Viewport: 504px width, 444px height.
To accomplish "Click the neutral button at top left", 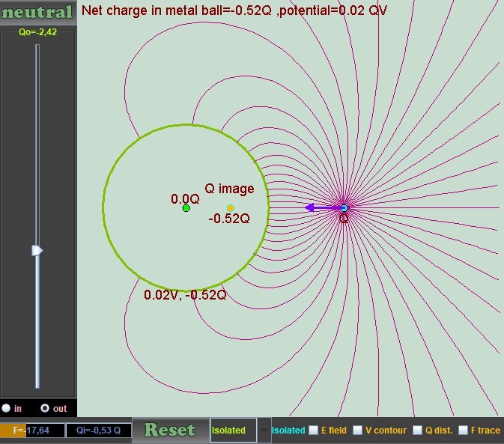I will pos(38,13).
